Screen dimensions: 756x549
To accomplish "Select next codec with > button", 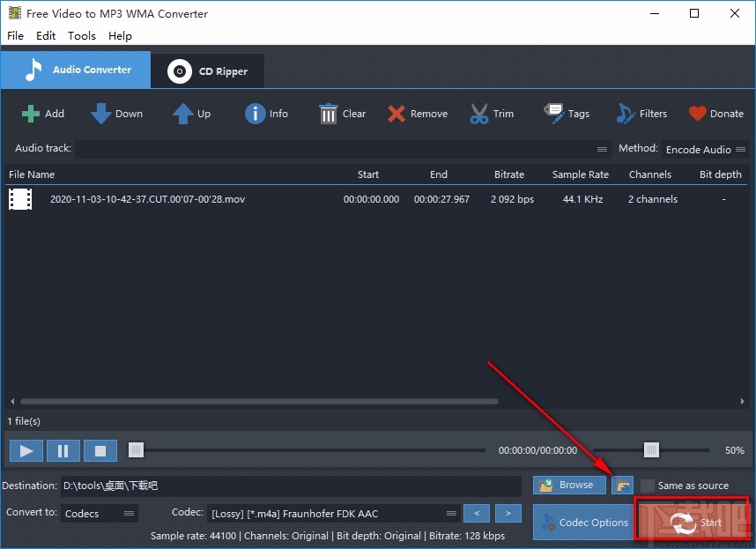I will tap(508, 514).
